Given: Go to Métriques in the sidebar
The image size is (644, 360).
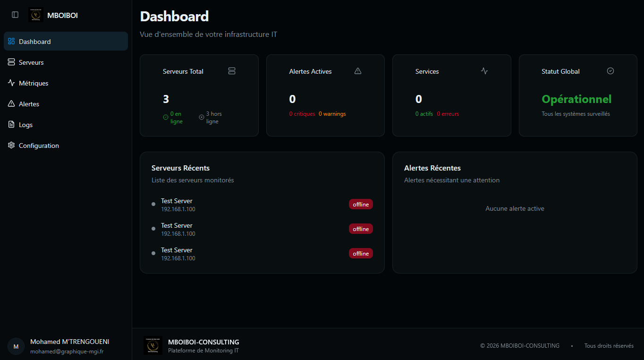Looking at the screenshot, I should coord(34,83).
